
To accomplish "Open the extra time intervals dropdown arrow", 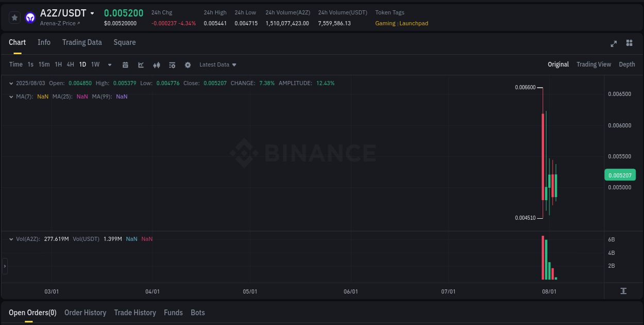I will (x=109, y=64).
